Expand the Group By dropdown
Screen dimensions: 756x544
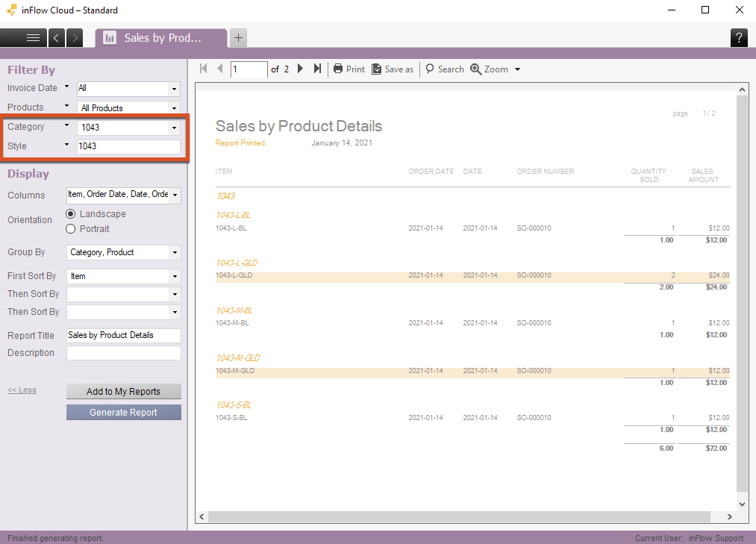point(174,253)
